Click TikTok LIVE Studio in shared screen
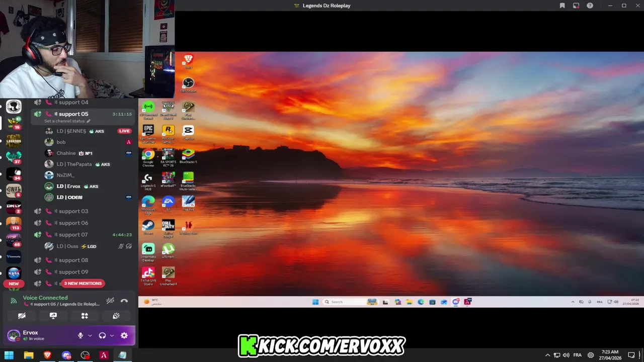The image size is (644, 362). pos(148,277)
